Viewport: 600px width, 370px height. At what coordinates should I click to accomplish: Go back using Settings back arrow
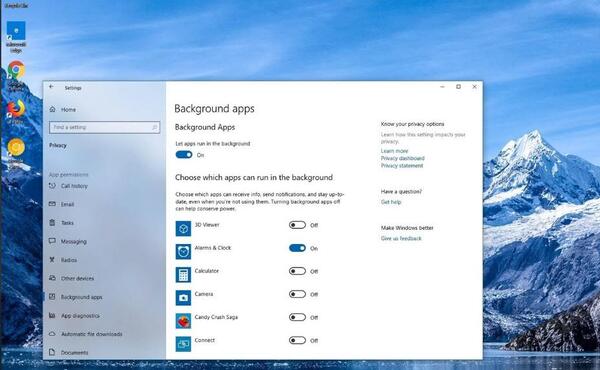click(x=51, y=87)
